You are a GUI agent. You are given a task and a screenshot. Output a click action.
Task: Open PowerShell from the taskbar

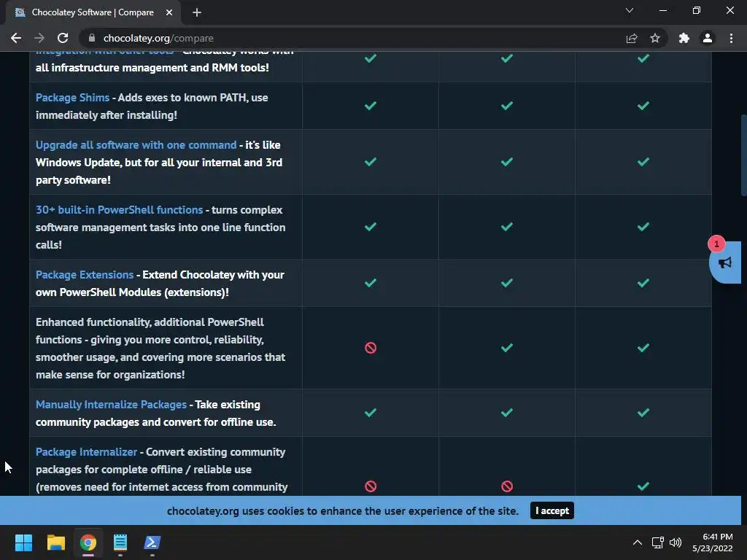click(152, 542)
